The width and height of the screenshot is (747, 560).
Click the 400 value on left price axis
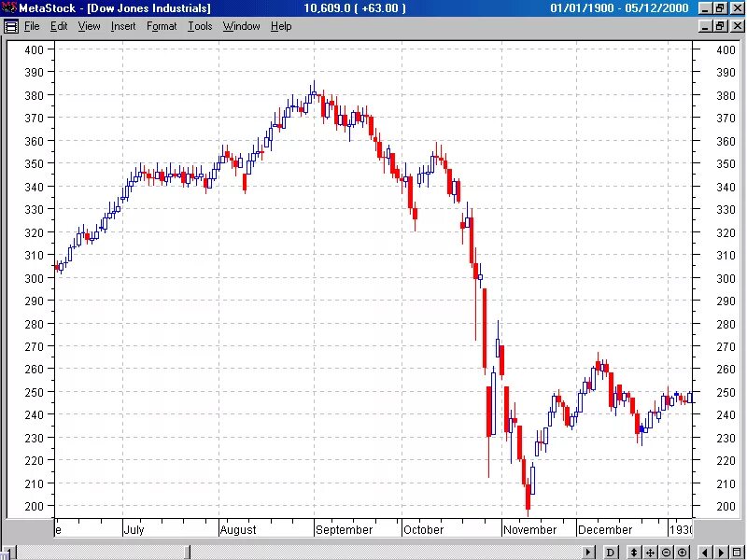[34, 49]
